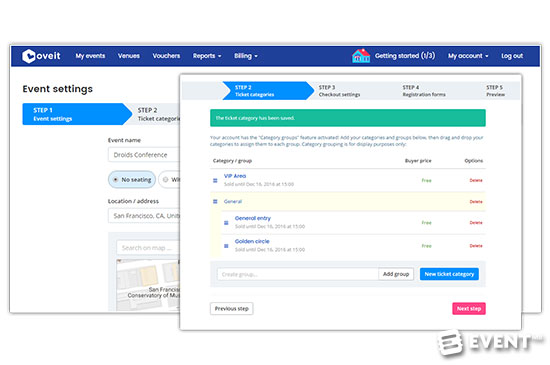
Task: Open the Billing dropdown menu
Action: tap(246, 56)
